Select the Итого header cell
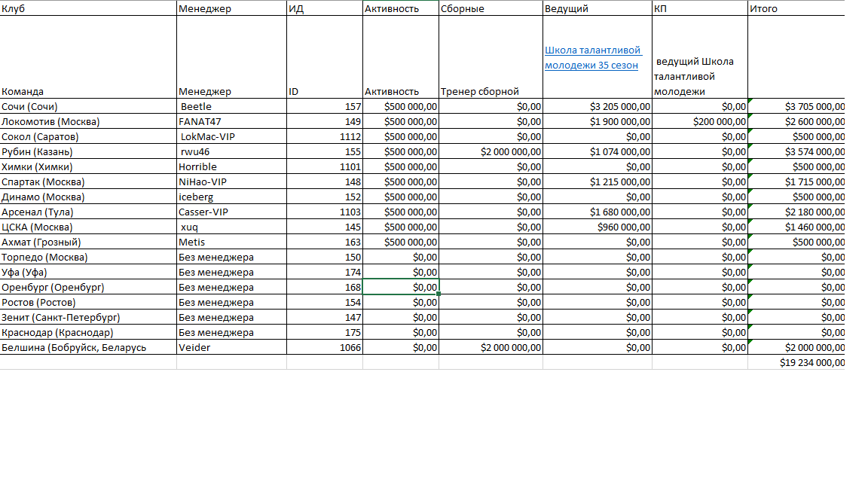Screen dimensions: 868x488 click(795, 8)
